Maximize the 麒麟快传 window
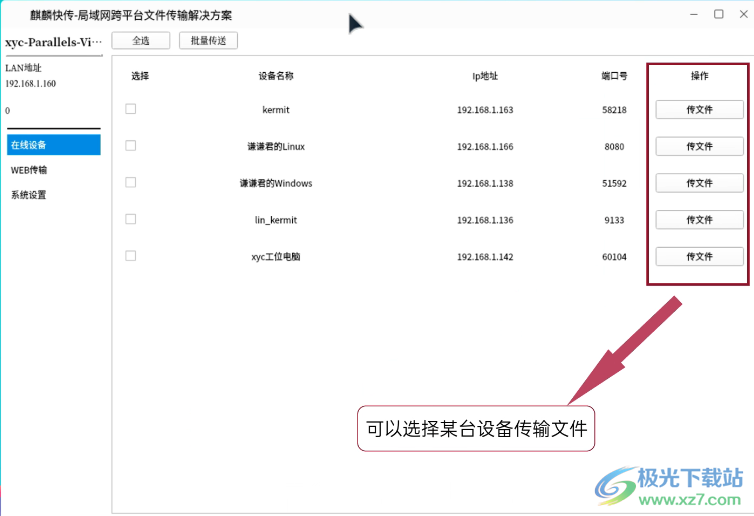This screenshot has width=754, height=516. point(718,14)
